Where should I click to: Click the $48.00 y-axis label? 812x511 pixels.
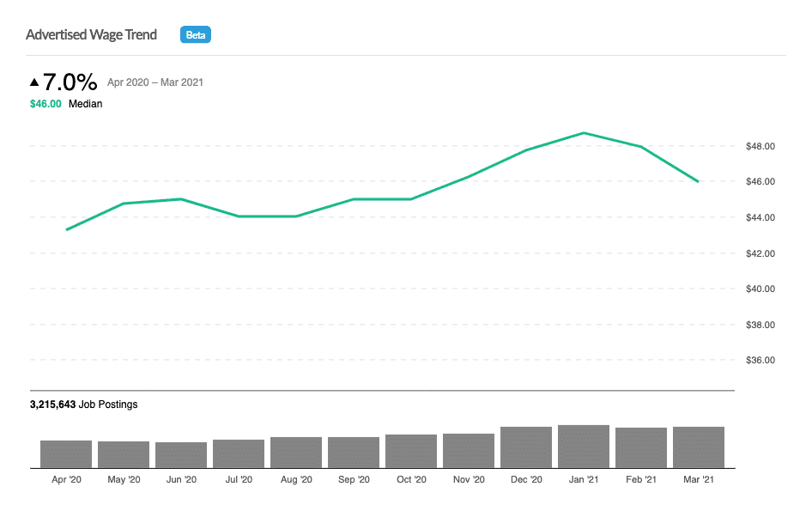click(760, 146)
